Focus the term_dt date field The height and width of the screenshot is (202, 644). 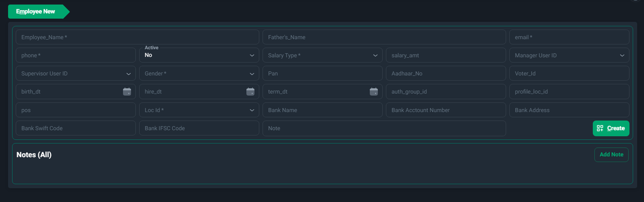point(323,91)
